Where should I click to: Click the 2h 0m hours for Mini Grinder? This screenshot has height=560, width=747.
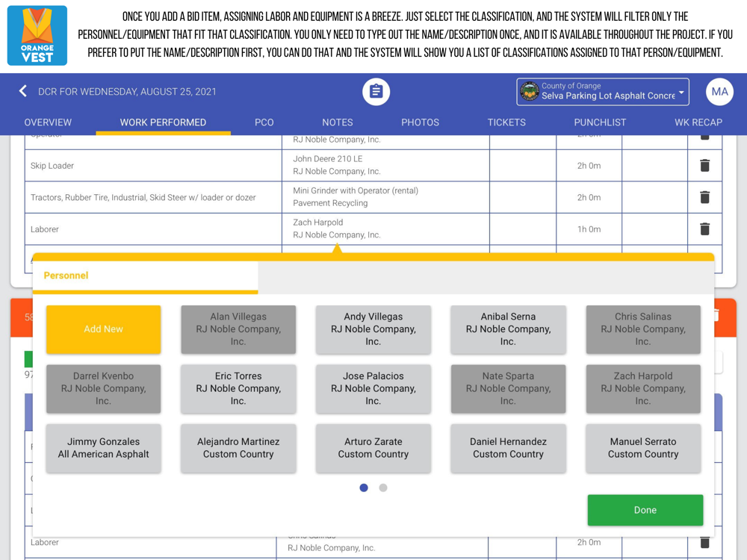pos(589,197)
